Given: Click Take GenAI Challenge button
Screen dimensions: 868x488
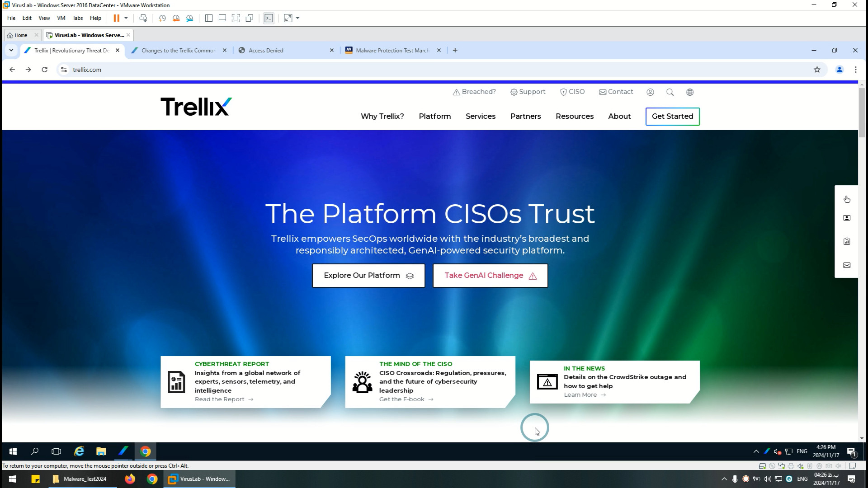Looking at the screenshot, I should click(491, 276).
